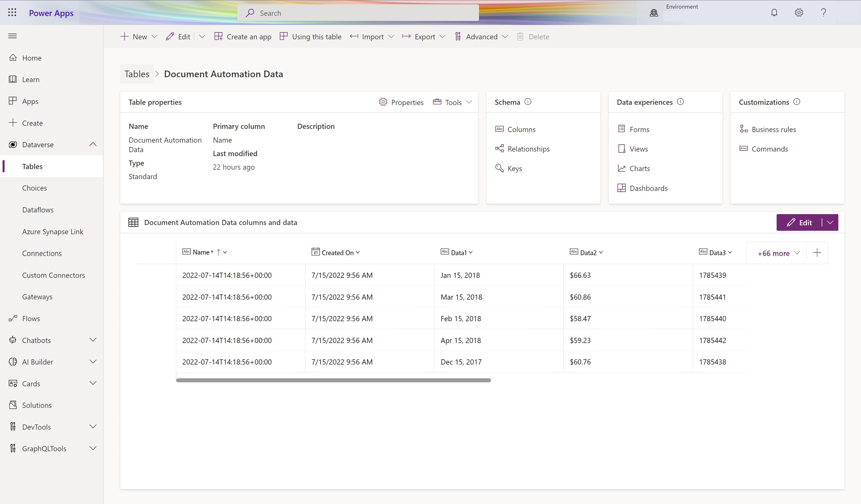Open the Edit dropdown arrow in toolbar
The width and height of the screenshot is (861, 504).
click(x=202, y=36)
